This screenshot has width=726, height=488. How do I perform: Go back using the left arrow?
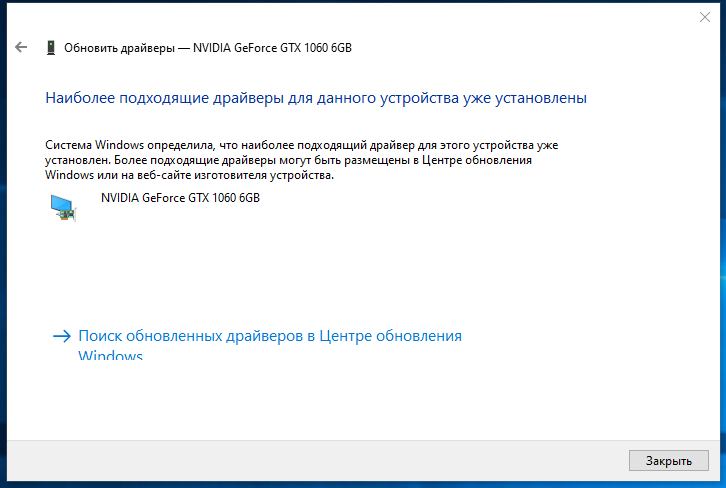[21, 47]
